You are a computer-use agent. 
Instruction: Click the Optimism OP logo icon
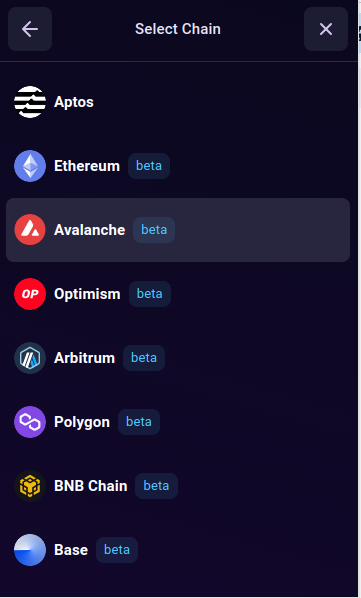[30, 294]
